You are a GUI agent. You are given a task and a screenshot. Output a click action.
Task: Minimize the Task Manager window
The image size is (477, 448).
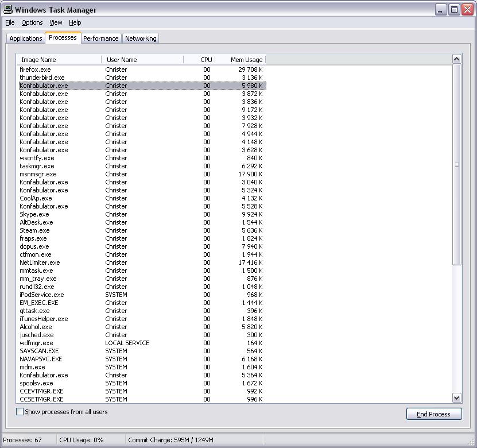[440, 10]
